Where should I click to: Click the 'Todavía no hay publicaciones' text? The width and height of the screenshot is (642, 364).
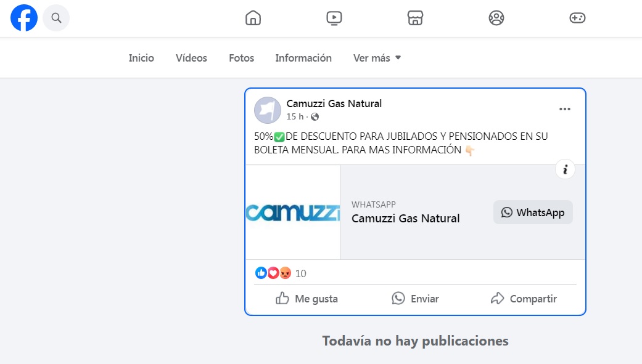pyautogui.click(x=415, y=341)
